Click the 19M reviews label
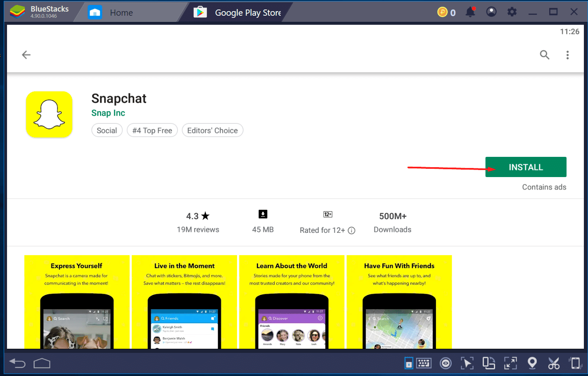The image size is (588, 376). pyautogui.click(x=198, y=229)
